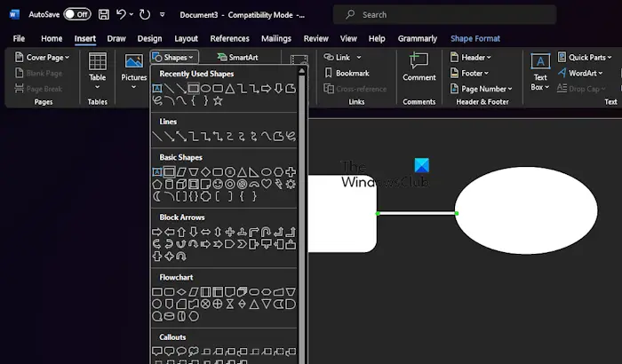Pick the cloud thought-bubble callout
The image size is (622, 364).
194,352
